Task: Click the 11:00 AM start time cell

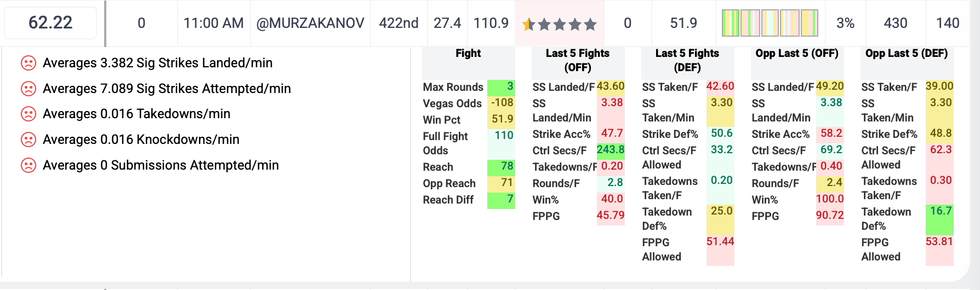Action: pos(214,23)
